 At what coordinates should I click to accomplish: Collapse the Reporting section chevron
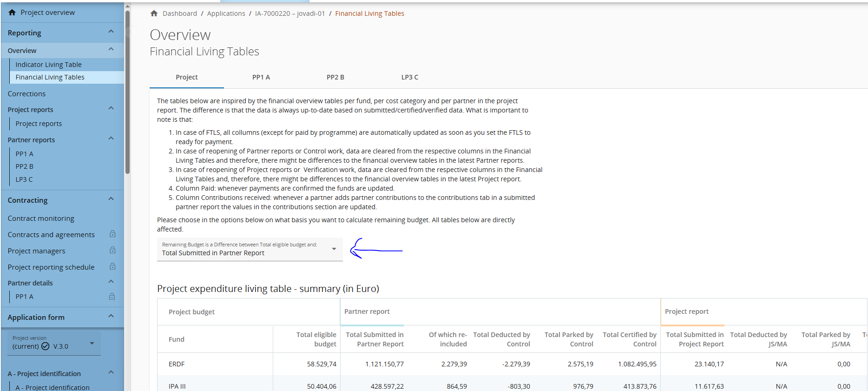[111, 32]
